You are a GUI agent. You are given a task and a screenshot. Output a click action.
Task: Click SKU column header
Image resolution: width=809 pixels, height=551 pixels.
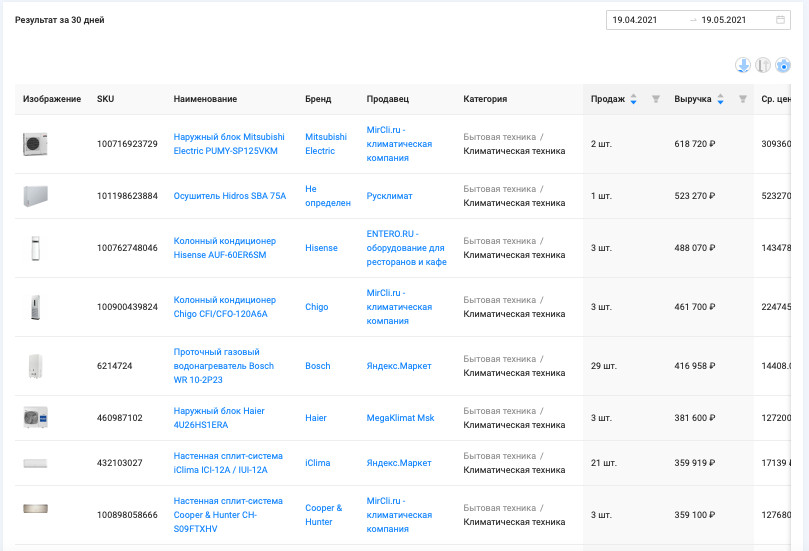click(105, 99)
